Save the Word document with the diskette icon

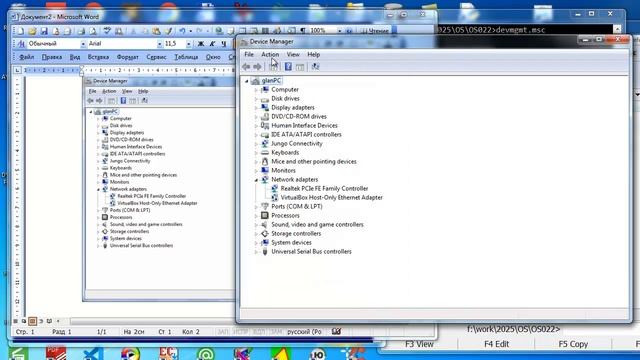[x=44, y=31]
